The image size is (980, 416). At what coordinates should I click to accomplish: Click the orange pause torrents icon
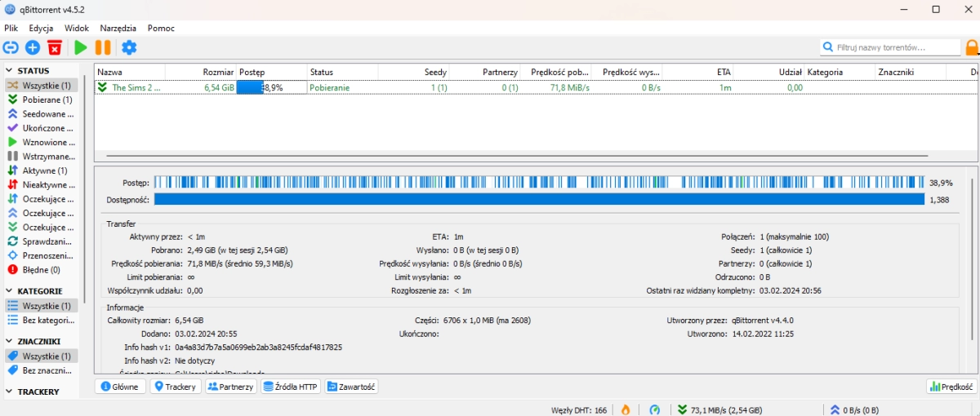pyautogui.click(x=103, y=47)
